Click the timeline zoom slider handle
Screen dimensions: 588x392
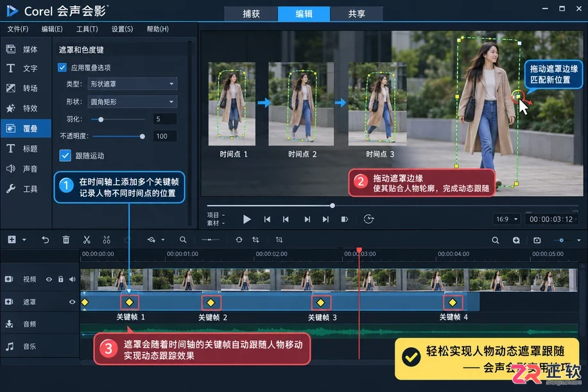pos(562,240)
